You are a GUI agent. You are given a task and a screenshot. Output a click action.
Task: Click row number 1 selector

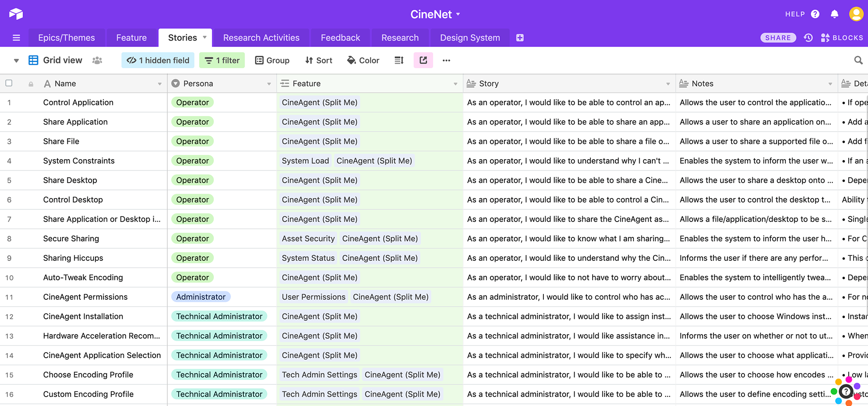[9, 103]
